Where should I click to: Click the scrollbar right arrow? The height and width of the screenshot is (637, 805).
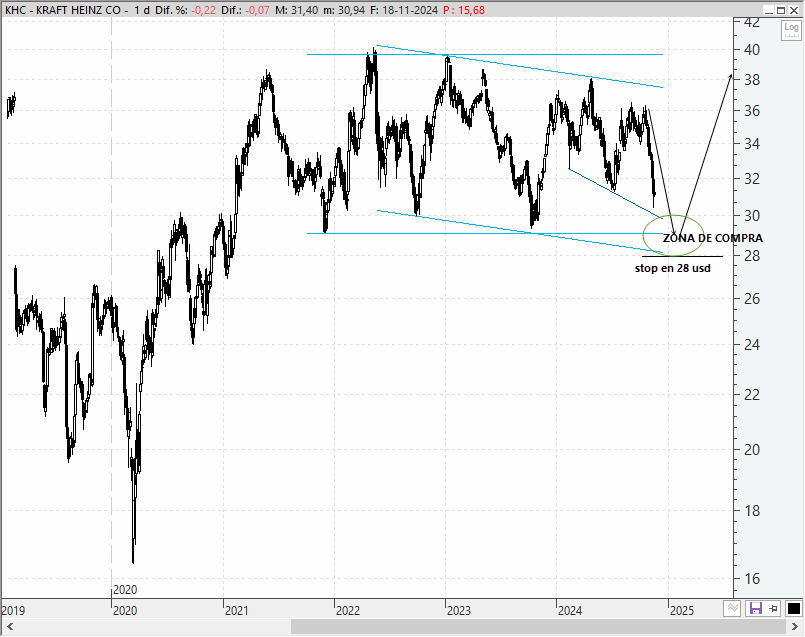pyautogui.click(x=795, y=627)
